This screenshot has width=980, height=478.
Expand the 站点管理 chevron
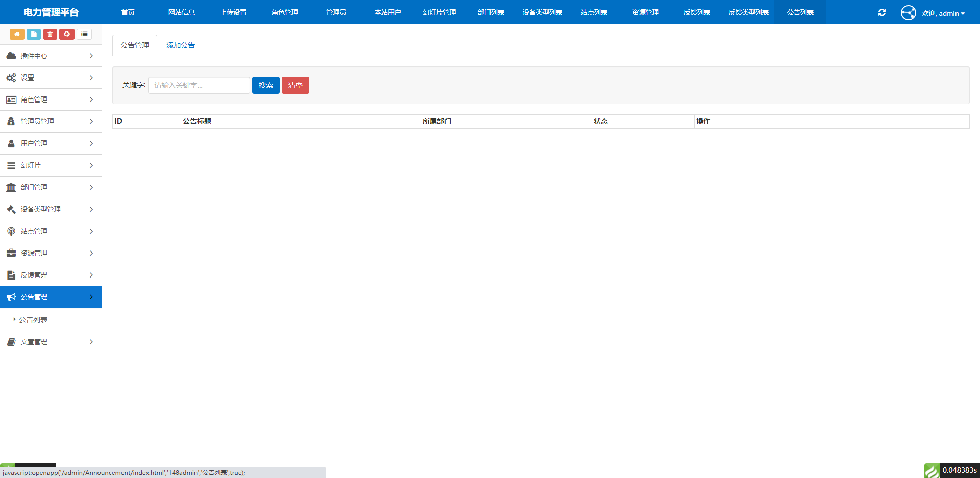91,231
